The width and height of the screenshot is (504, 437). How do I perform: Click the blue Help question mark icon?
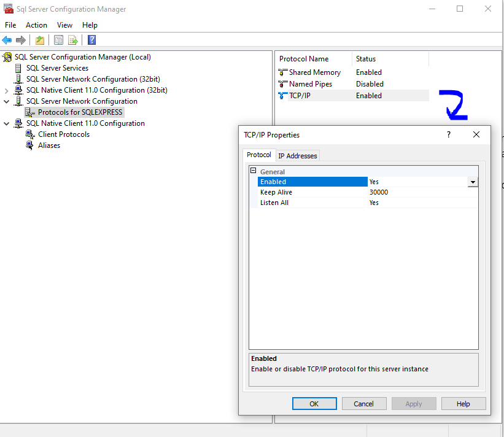(x=91, y=41)
